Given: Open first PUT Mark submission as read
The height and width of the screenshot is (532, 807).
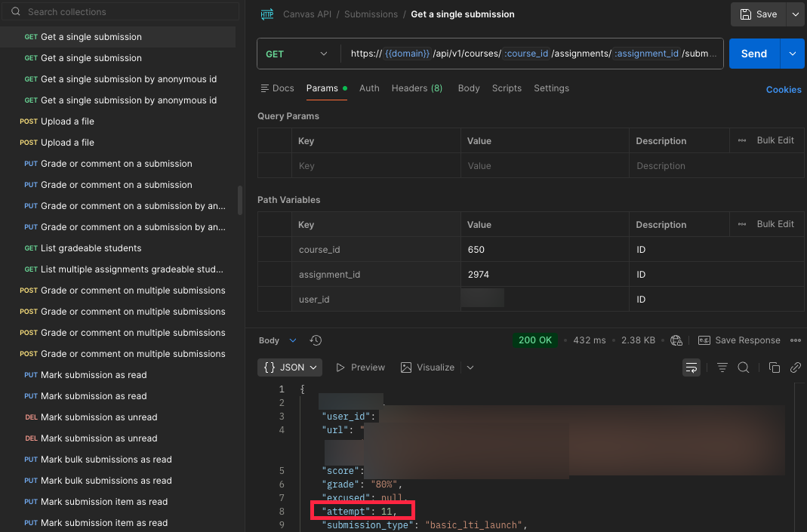Looking at the screenshot, I should 118,375.
